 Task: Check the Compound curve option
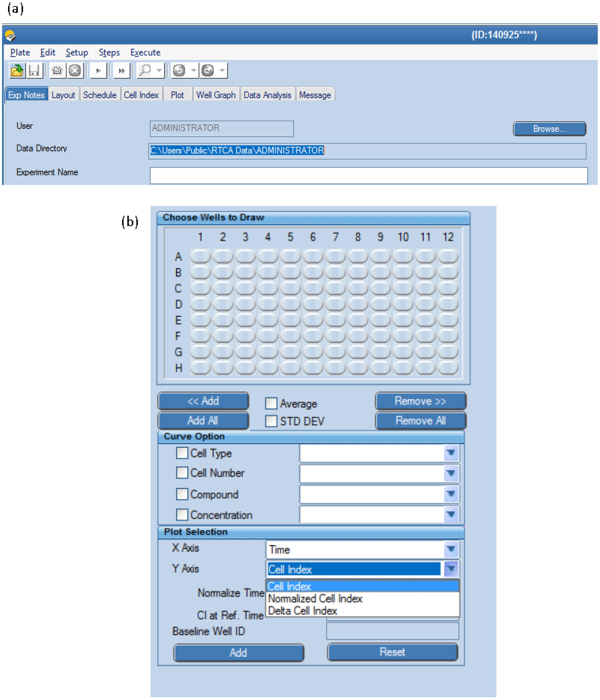tap(182, 494)
